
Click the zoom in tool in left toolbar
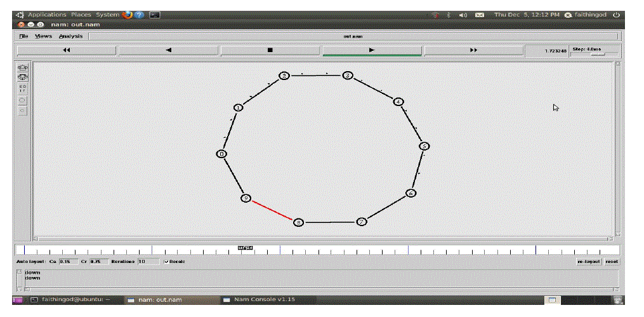pyautogui.click(x=23, y=67)
